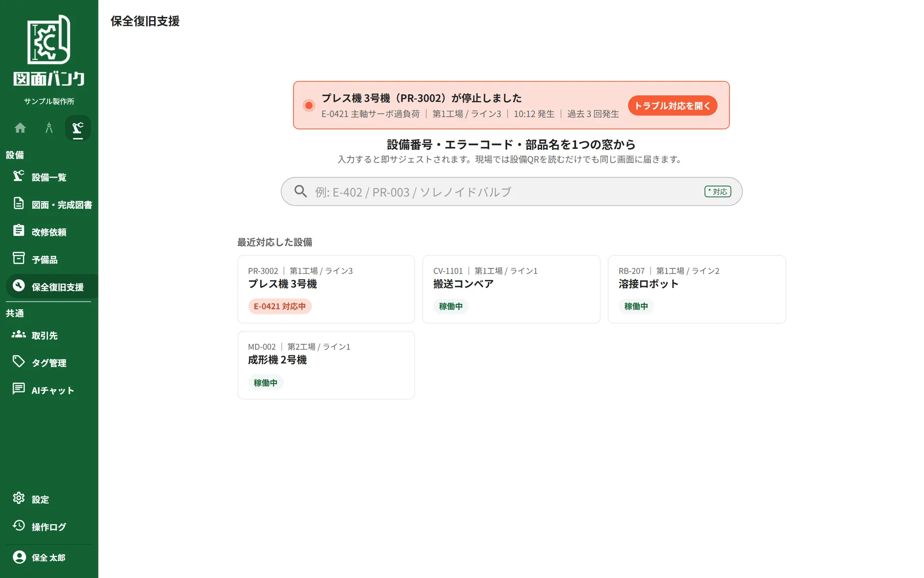This screenshot has height=578, width=924.
Task: Open the 搬送コンベア equipment card
Action: tap(511, 289)
